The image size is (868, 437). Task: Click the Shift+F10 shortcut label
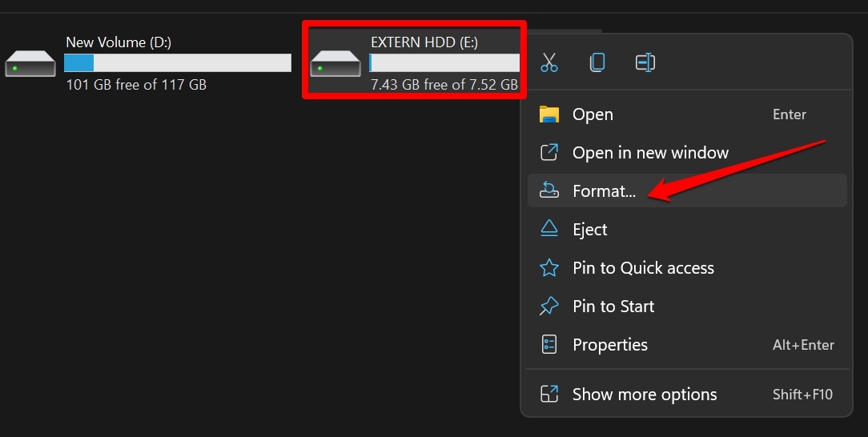(802, 395)
